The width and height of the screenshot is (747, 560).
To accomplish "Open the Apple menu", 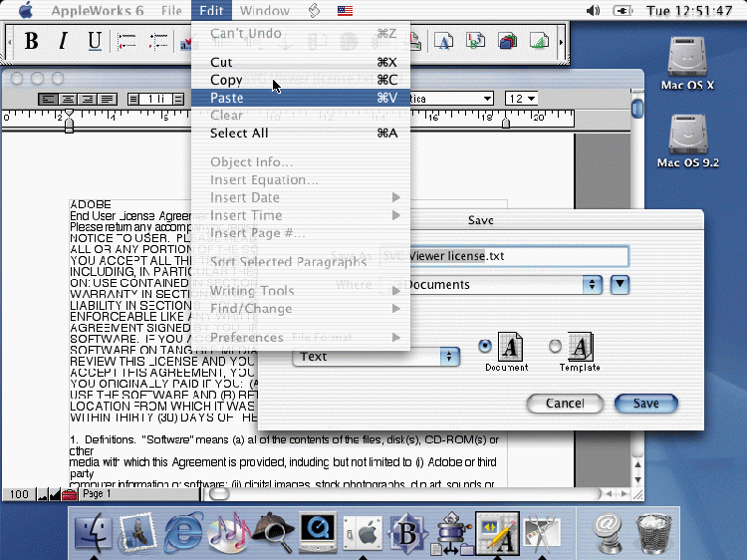I will 25,10.
